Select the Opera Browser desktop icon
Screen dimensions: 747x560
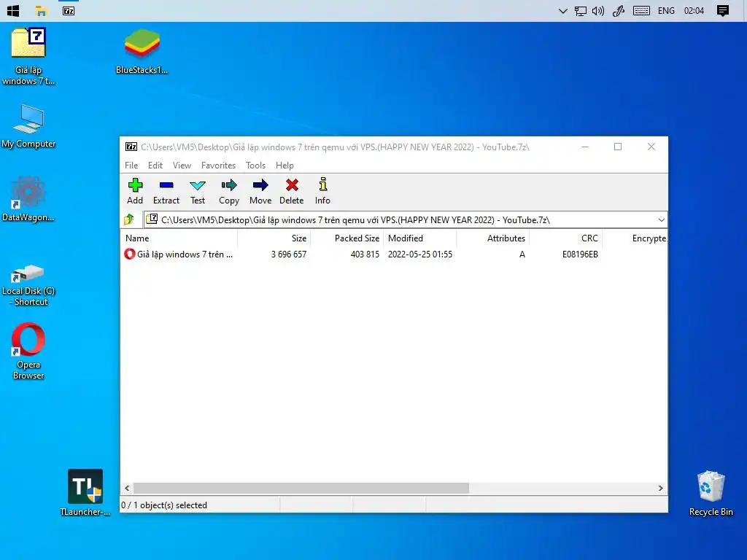point(28,351)
